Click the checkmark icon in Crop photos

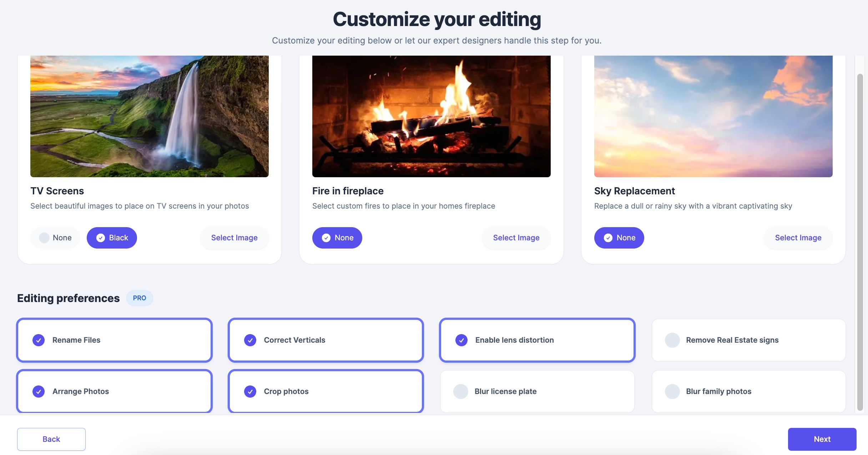(250, 392)
